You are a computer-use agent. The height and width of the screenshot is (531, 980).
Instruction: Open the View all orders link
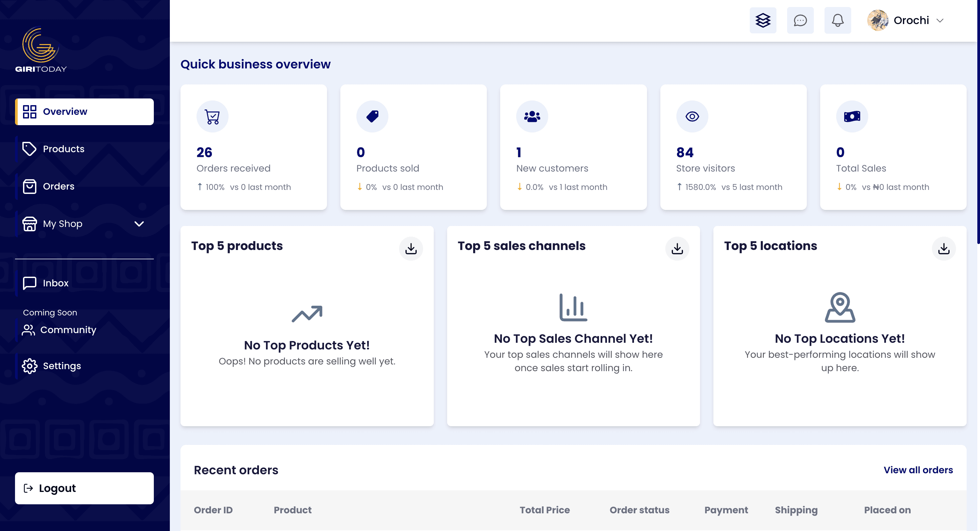(918, 470)
